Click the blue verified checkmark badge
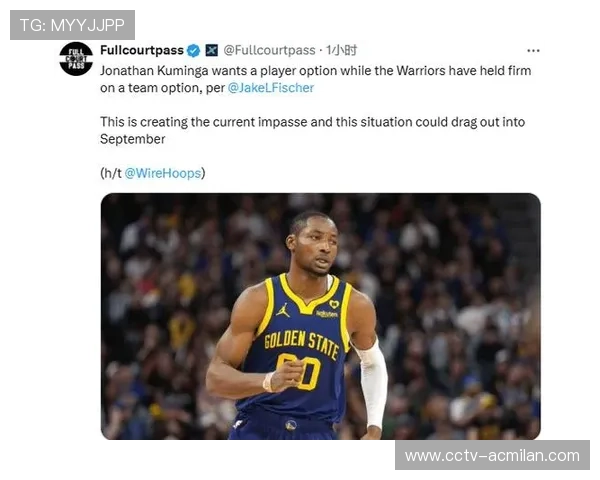This screenshot has width=600, height=480. [x=193, y=51]
